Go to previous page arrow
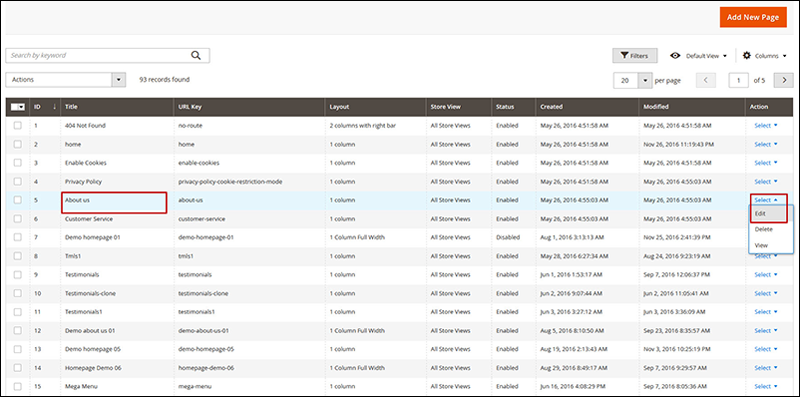This screenshot has width=800, height=397. [x=706, y=80]
